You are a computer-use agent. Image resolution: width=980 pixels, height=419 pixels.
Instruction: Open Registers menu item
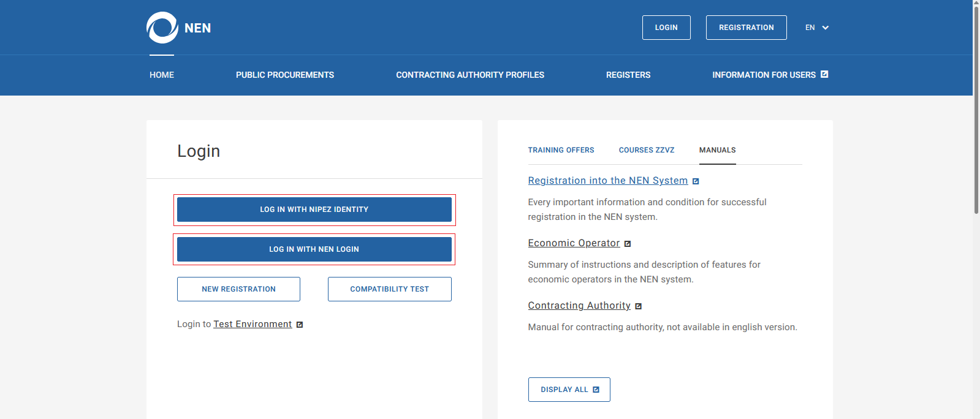pos(628,75)
